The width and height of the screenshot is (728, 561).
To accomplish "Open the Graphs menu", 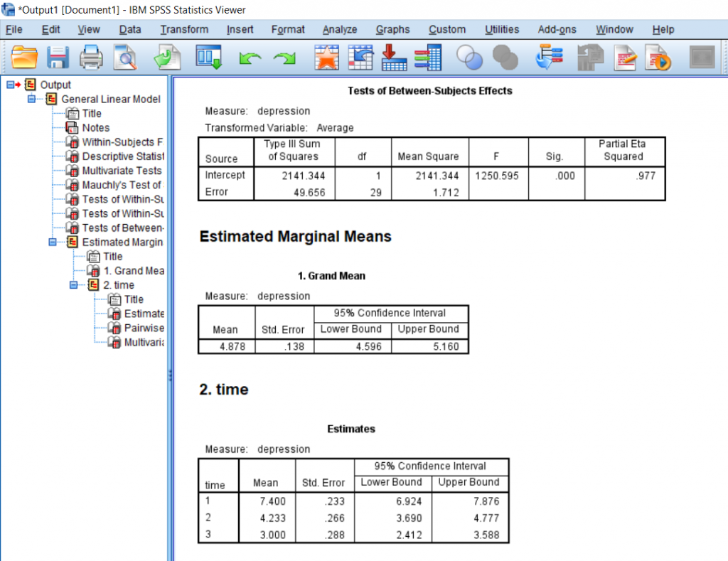I will click(x=392, y=29).
